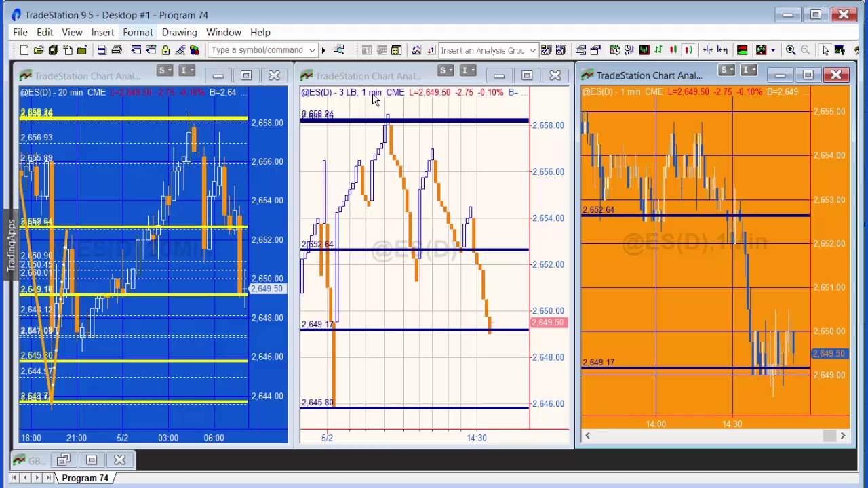Click the increase bar spacing icon
The height and width of the screenshot is (488, 868).
click(722, 50)
